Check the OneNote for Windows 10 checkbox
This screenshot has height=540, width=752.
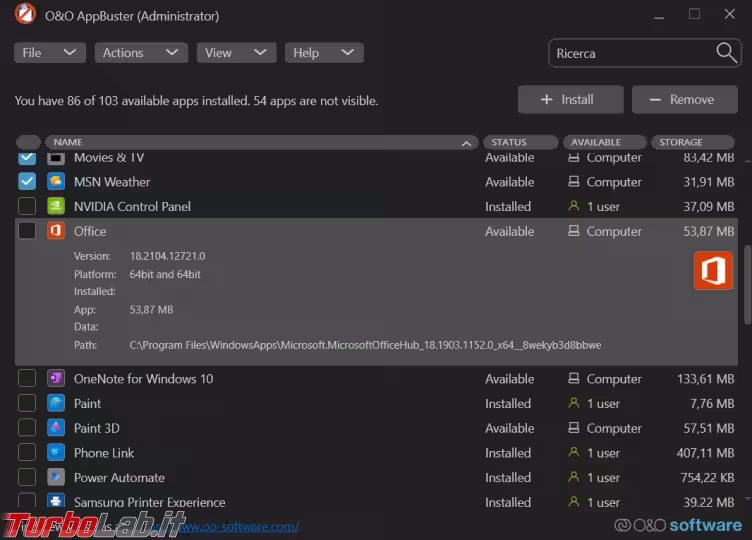[x=27, y=378]
